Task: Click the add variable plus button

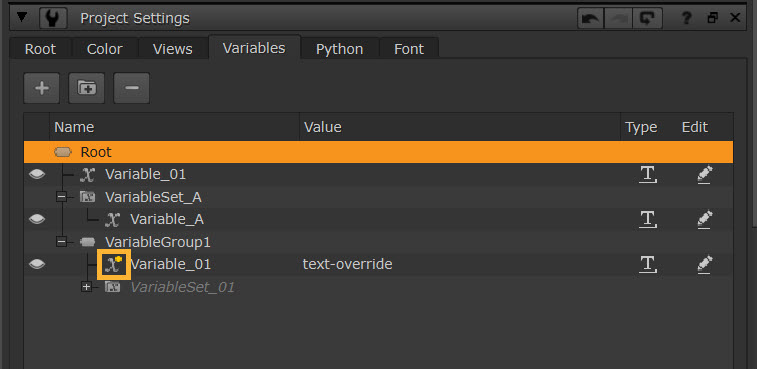Action: point(42,88)
